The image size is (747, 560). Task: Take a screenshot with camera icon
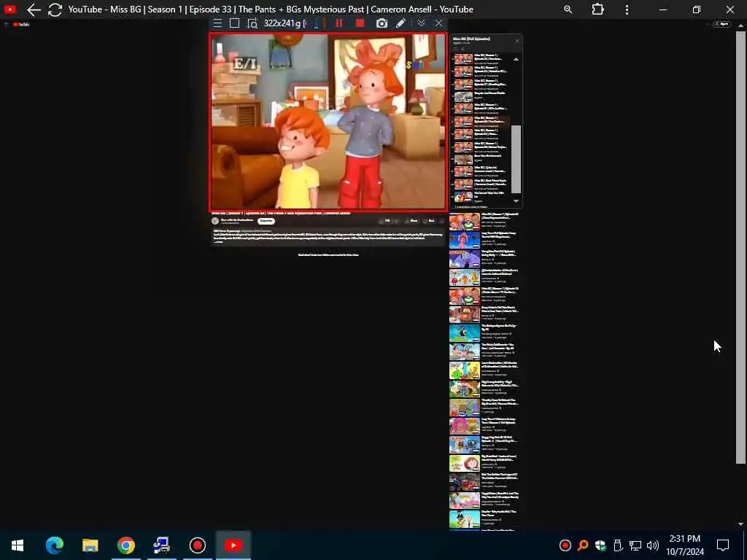[382, 23]
